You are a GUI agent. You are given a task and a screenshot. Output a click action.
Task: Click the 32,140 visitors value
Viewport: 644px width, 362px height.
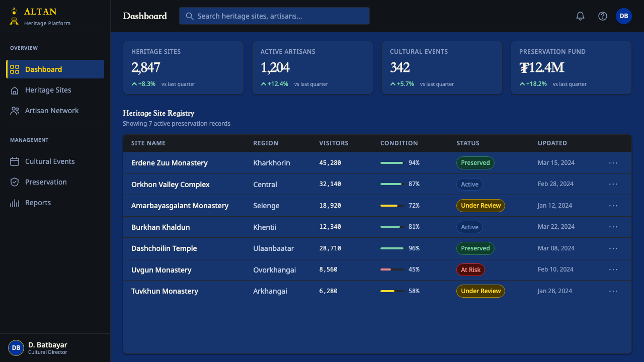330,184
